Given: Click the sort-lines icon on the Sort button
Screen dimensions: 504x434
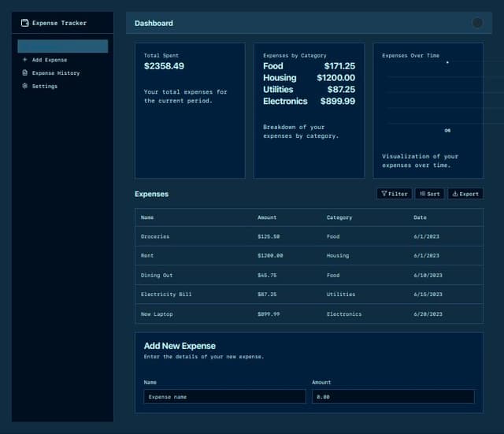Looking at the screenshot, I should (x=423, y=194).
